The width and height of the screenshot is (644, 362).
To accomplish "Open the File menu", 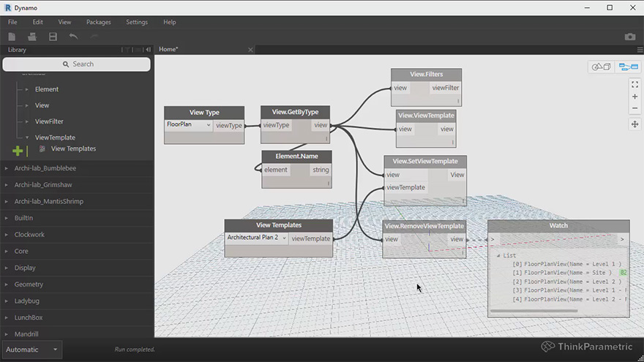I will coord(12,22).
